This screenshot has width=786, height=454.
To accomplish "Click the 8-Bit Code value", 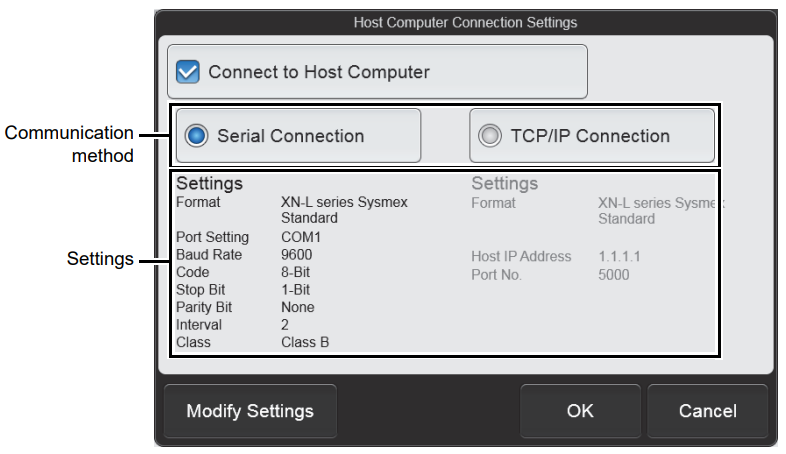I will click(x=298, y=272).
